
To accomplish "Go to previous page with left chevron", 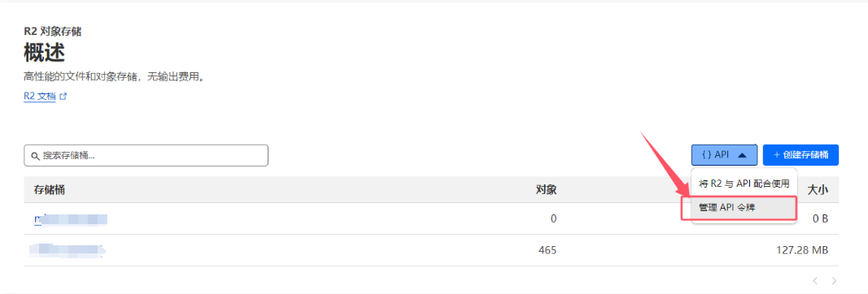I will tap(815, 281).
